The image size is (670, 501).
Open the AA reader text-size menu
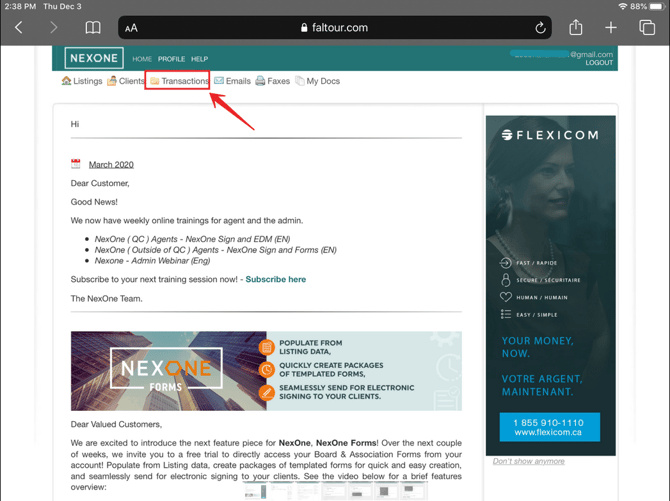pyautogui.click(x=131, y=28)
